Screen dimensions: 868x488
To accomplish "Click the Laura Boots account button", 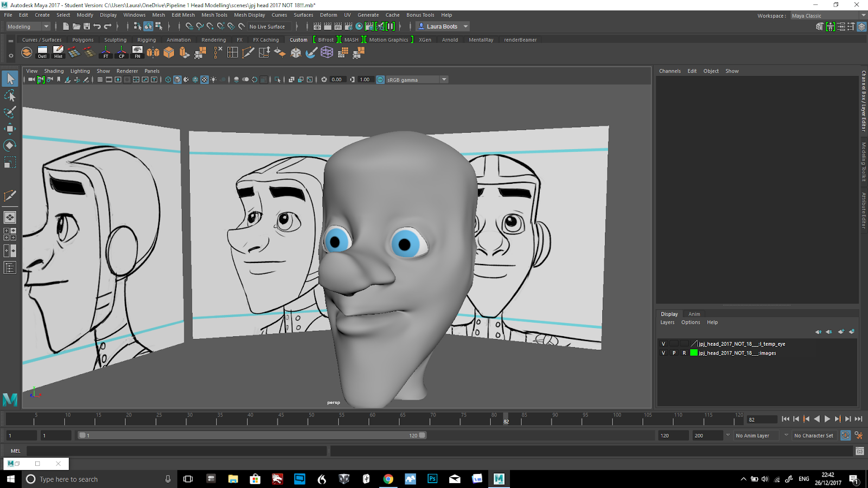I will (x=442, y=27).
